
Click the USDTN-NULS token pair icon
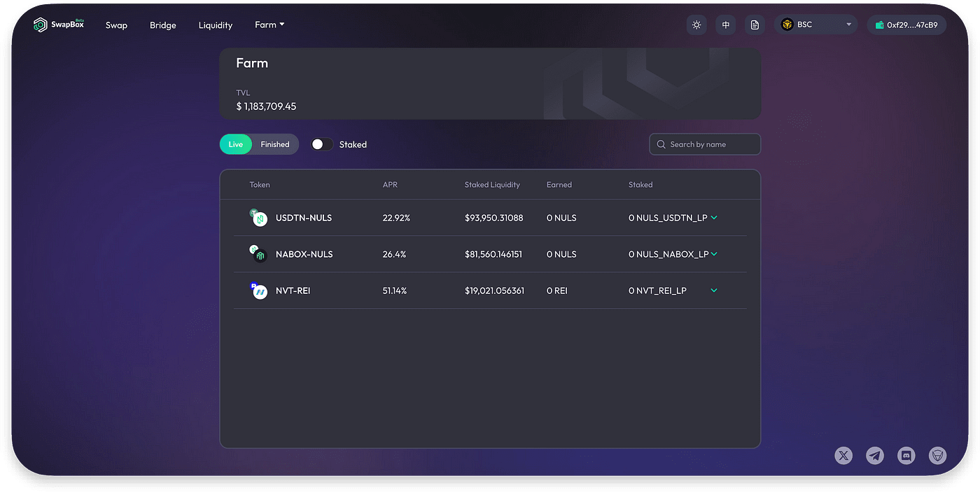click(259, 218)
